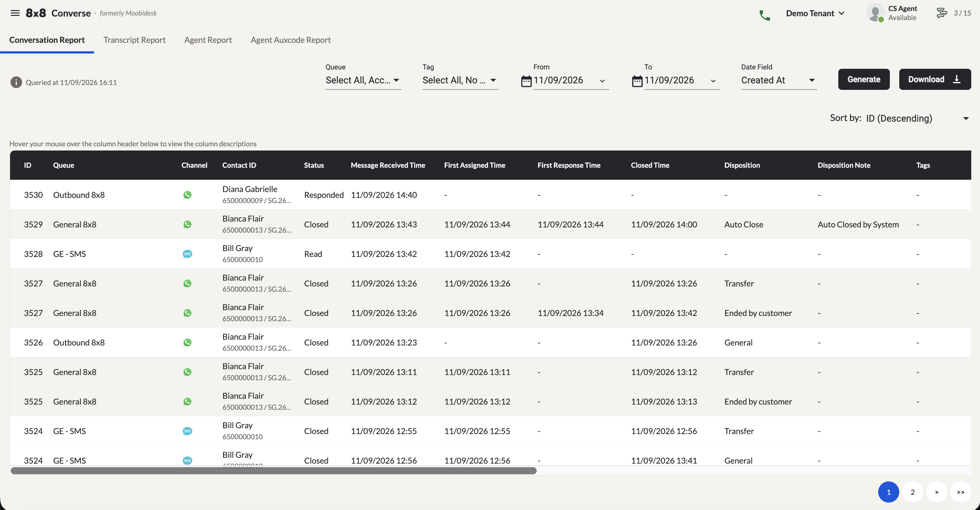Click the WhatsApp icon in row 3530

(x=187, y=195)
